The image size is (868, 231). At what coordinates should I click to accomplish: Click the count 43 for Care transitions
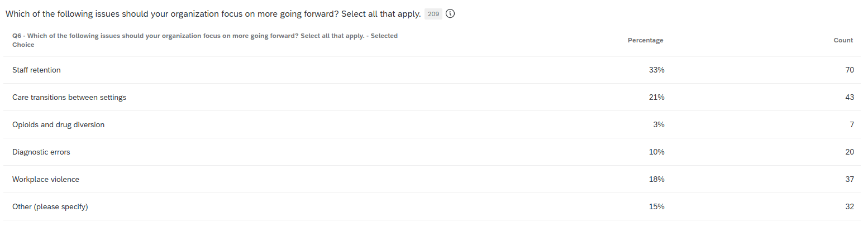[x=850, y=97]
